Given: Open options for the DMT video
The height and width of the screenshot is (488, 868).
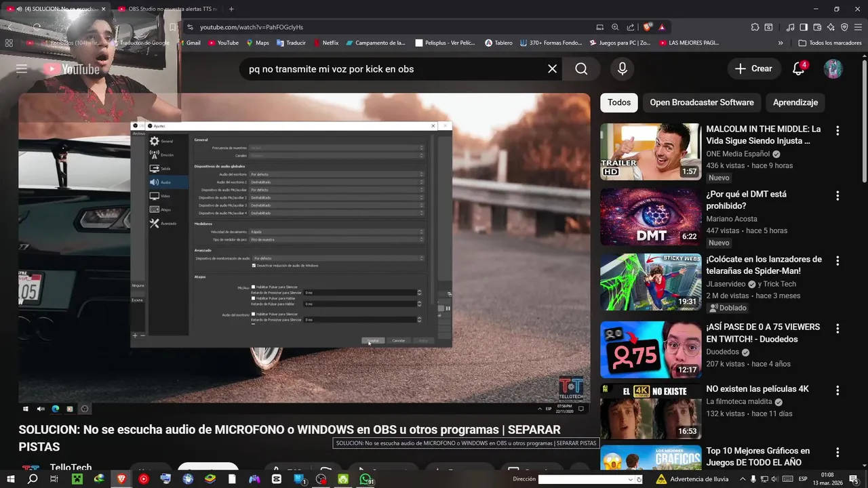Looking at the screenshot, I should [x=837, y=196].
